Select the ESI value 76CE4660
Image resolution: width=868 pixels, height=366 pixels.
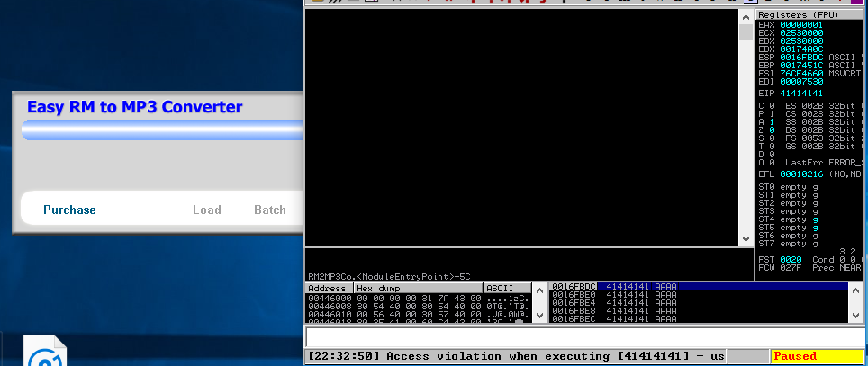pos(801,74)
